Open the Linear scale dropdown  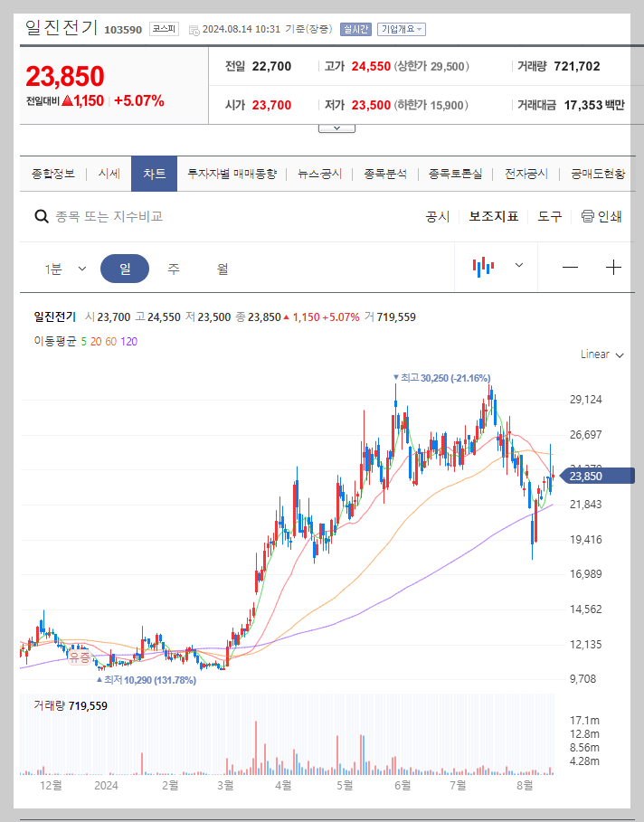602,354
